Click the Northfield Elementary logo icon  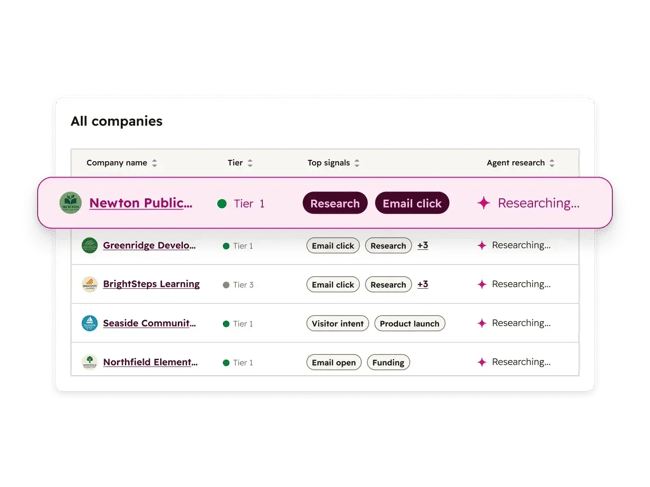pos(89,363)
